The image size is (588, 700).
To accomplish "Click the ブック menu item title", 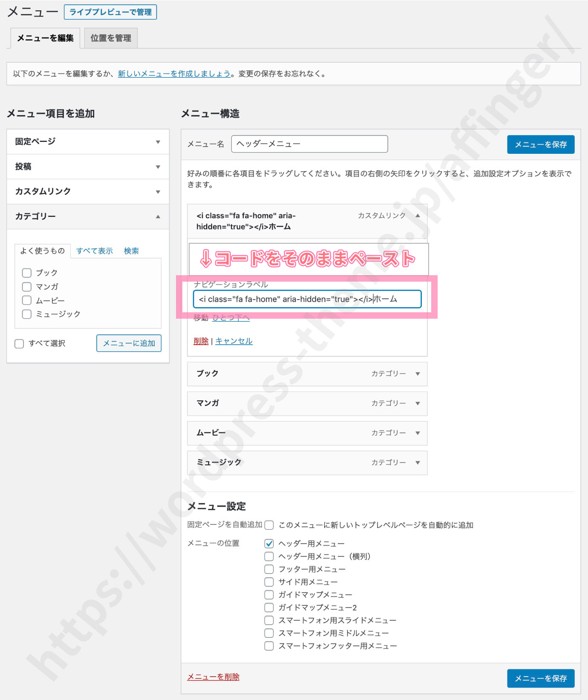I will (208, 373).
